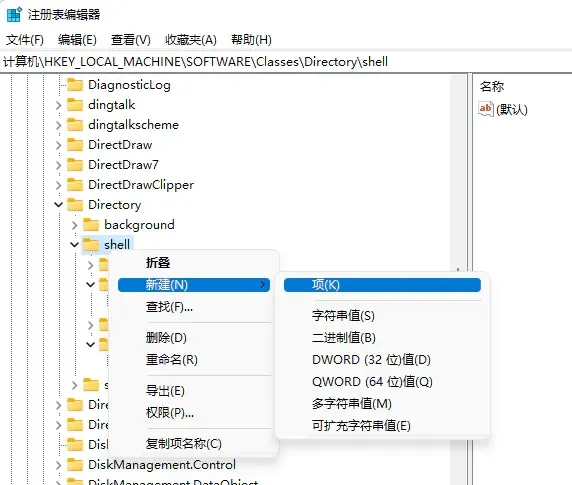Choose 复制项名称(C) in context menu
Viewport: 572px width, 485px height.
click(194, 444)
